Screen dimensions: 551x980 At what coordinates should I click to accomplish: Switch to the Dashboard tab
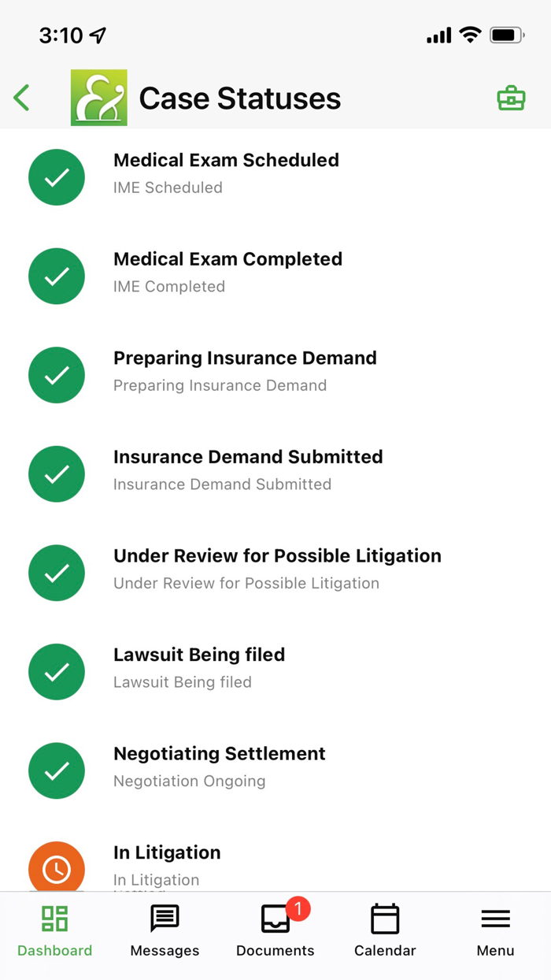click(x=54, y=932)
